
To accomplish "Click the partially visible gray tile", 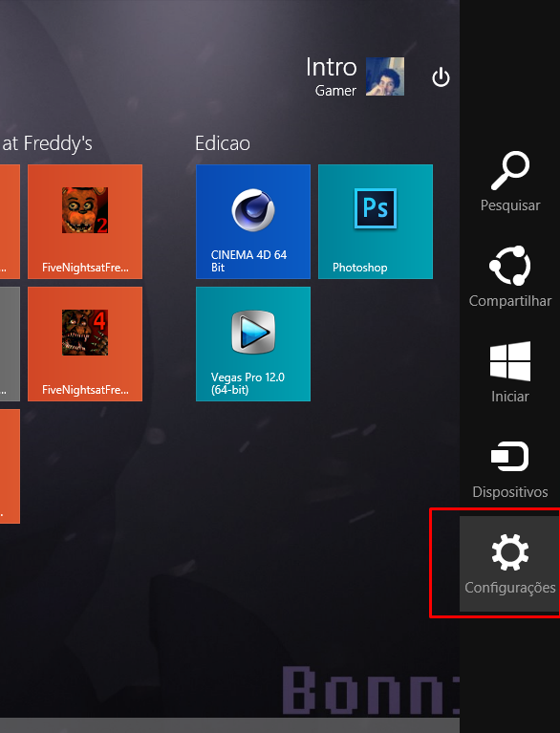I will tap(10, 344).
